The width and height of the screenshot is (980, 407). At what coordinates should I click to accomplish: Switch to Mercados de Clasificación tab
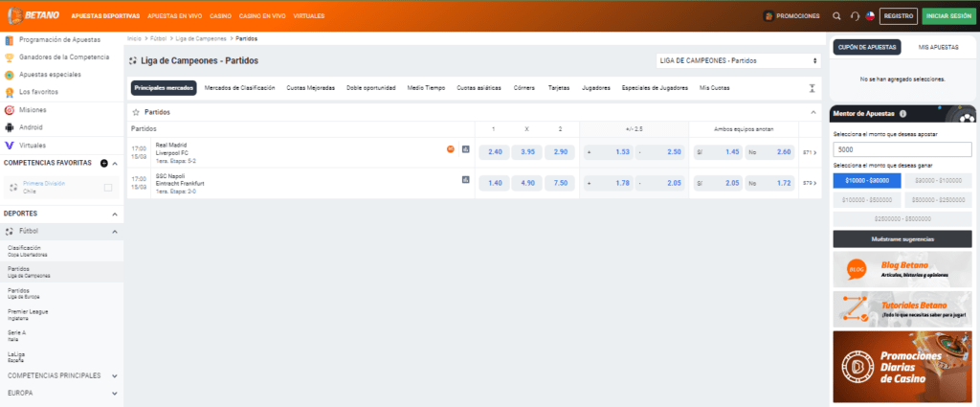(x=240, y=88)
